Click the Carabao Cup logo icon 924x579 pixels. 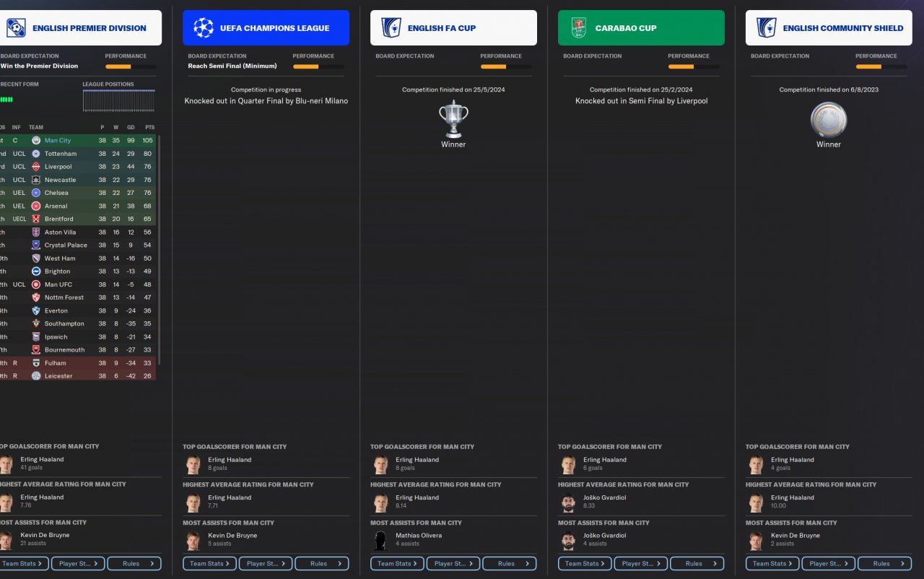coord(579,28)
